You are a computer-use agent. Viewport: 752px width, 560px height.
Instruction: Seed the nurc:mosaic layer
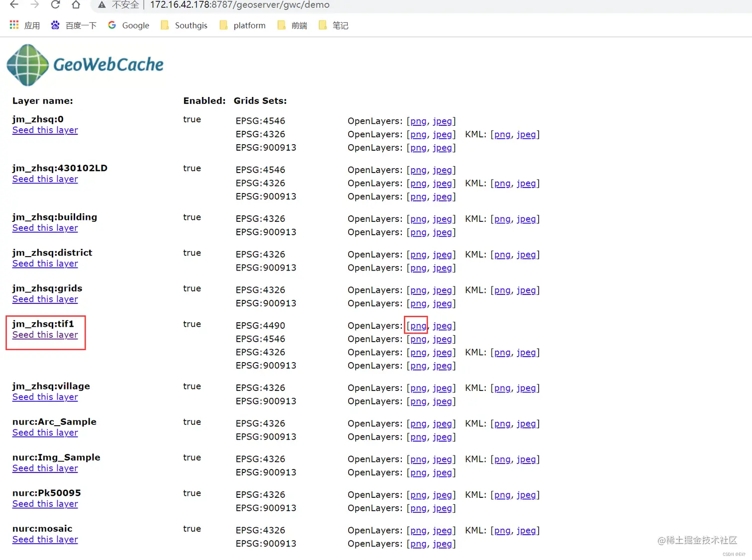pyautogui.click(x=45, y=540)
